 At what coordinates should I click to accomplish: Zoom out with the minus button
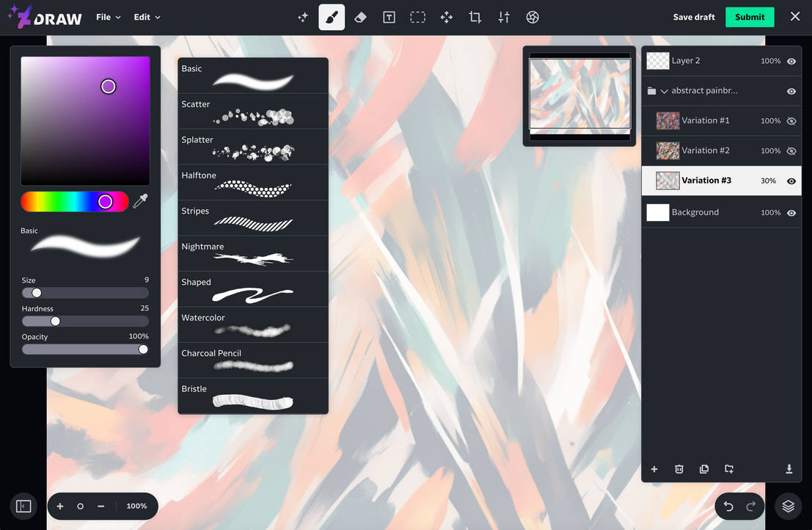click(x=101, y=507)
